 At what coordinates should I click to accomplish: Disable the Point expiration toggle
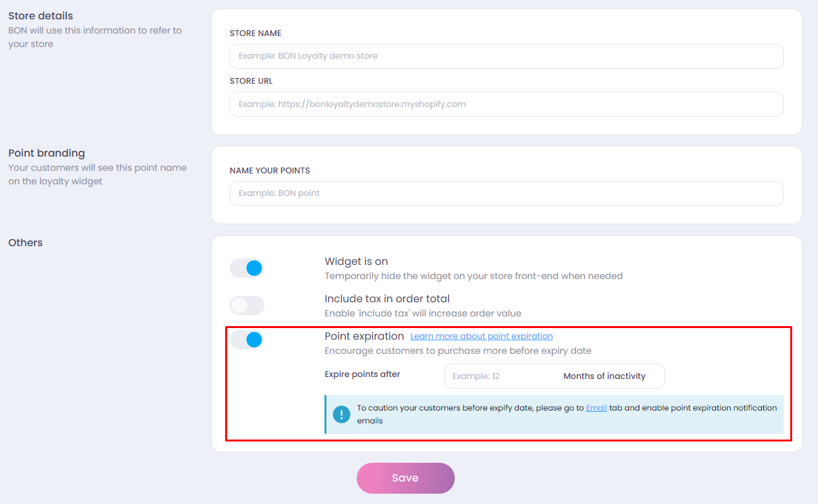pyautogui.click(x=247, y=340)
